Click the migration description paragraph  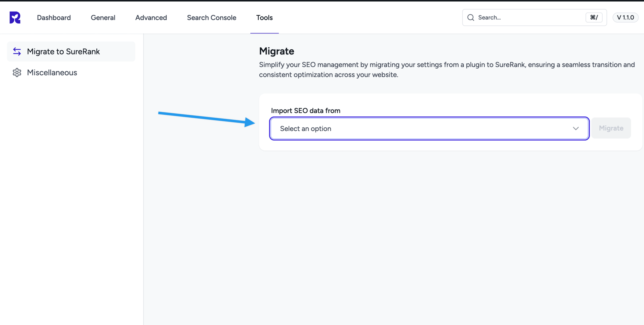pos(447,70)
